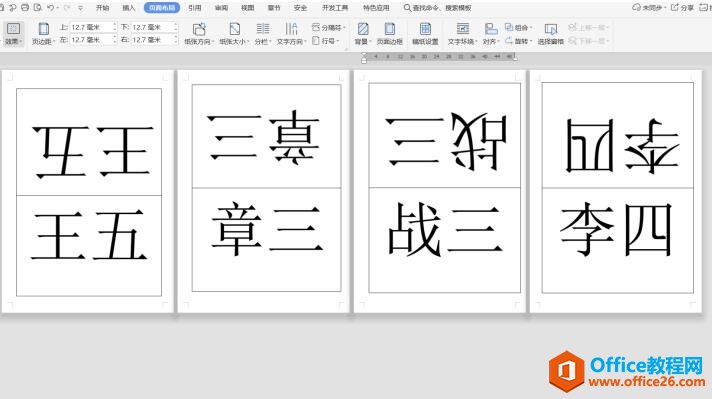The image size is (712, 399).
Task: Expand the 文字方向 dropdown arrow
Action: [x=305, y=42]
